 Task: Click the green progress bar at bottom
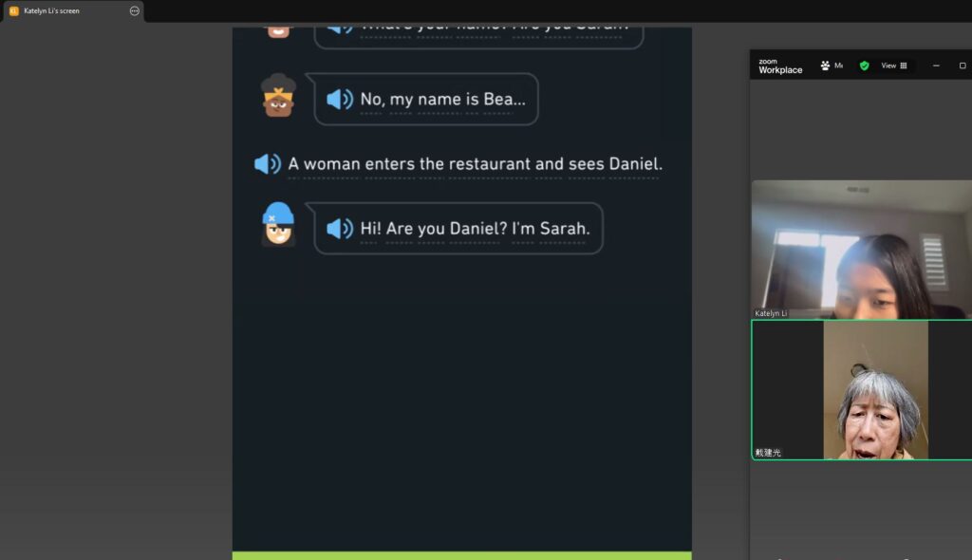462,555
